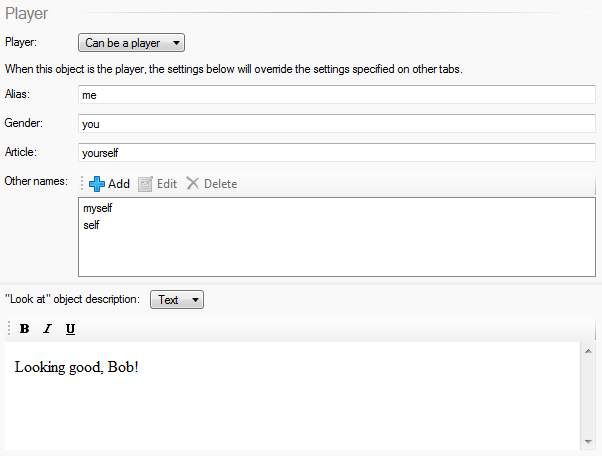Click the Edit pencil icon

(145, 184)
